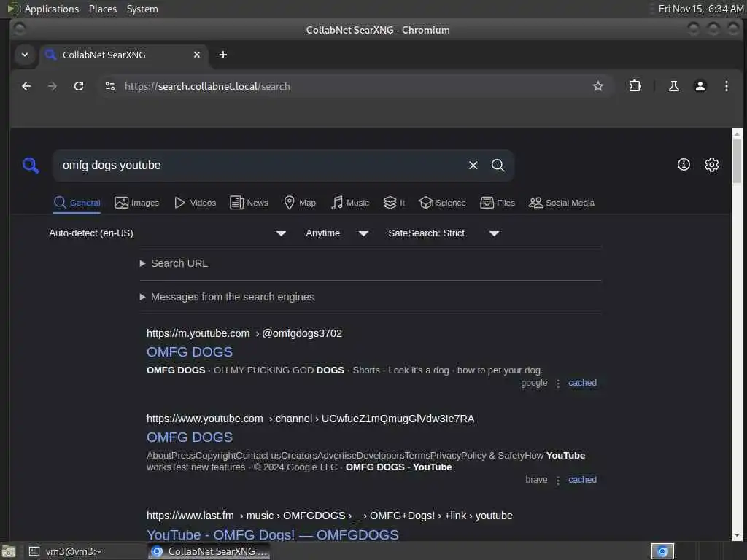Focus the search query input field
747x560 pixels.
click(260, 166)
